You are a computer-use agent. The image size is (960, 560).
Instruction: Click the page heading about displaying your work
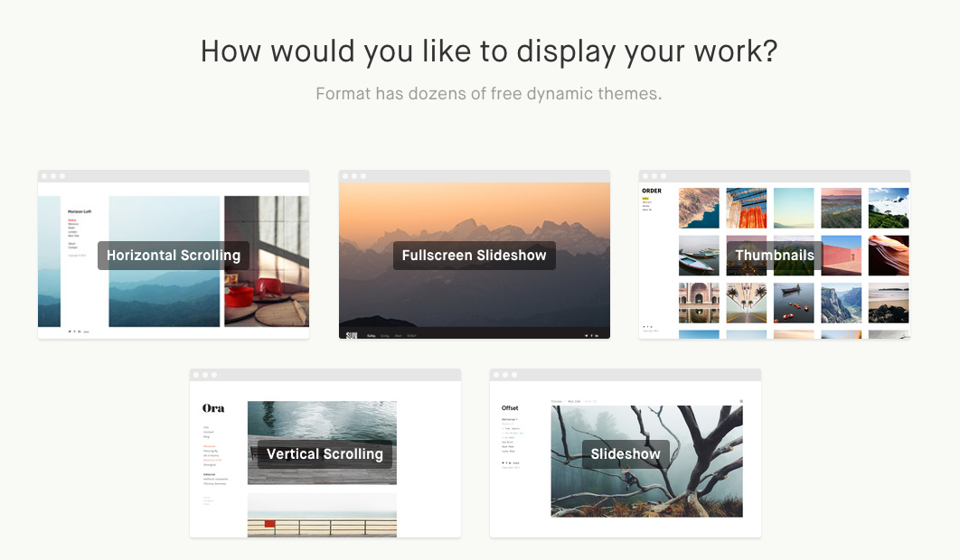pos(488,51)
